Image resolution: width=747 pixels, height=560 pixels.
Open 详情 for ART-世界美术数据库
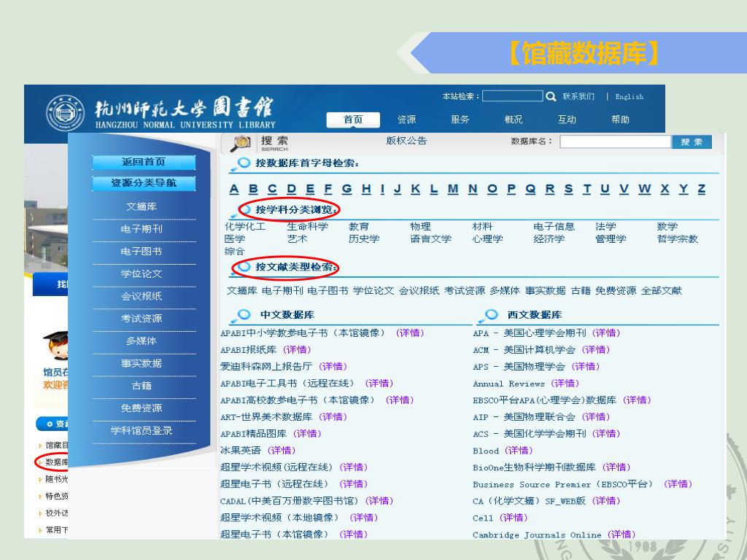click(x=333, y=417)
